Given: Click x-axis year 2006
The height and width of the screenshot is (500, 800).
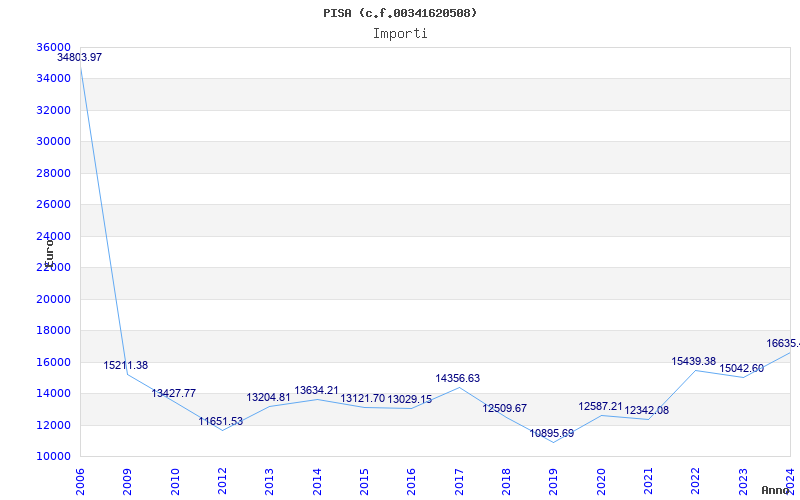Looking at the screenshot, I should point(80,482).
